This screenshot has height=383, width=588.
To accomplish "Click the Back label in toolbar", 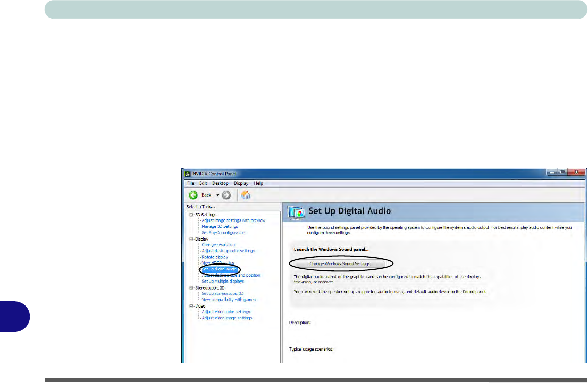I will [206, 195].
